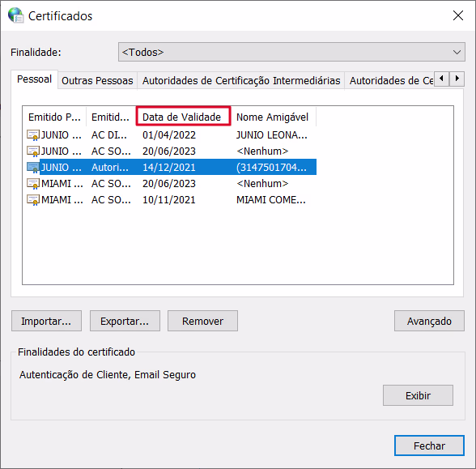476x469 pixels.
Task: Select <Nenhum> in the JUNIO row
Action: [262, 151]
